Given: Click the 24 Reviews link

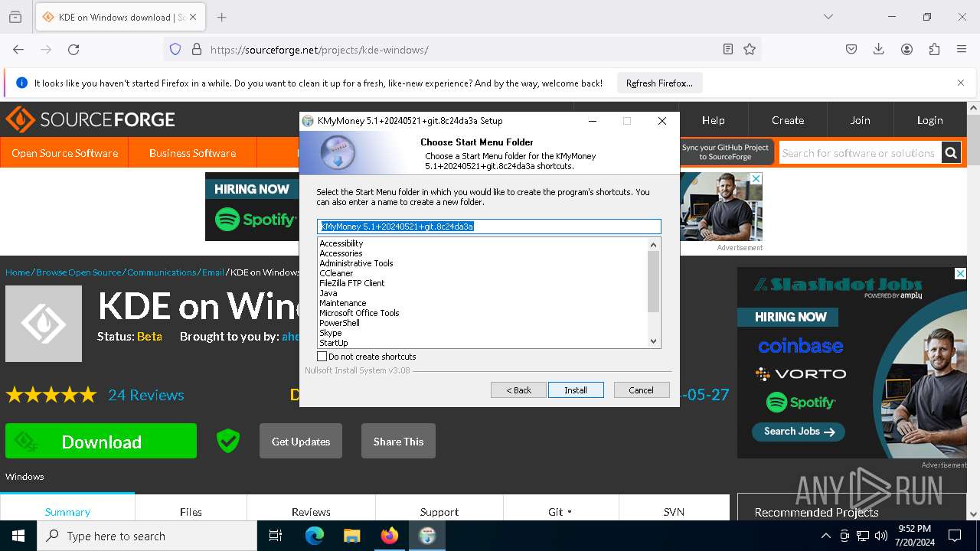Looking at the screenshot, I should pyautogui.click(x=146, y=395).
